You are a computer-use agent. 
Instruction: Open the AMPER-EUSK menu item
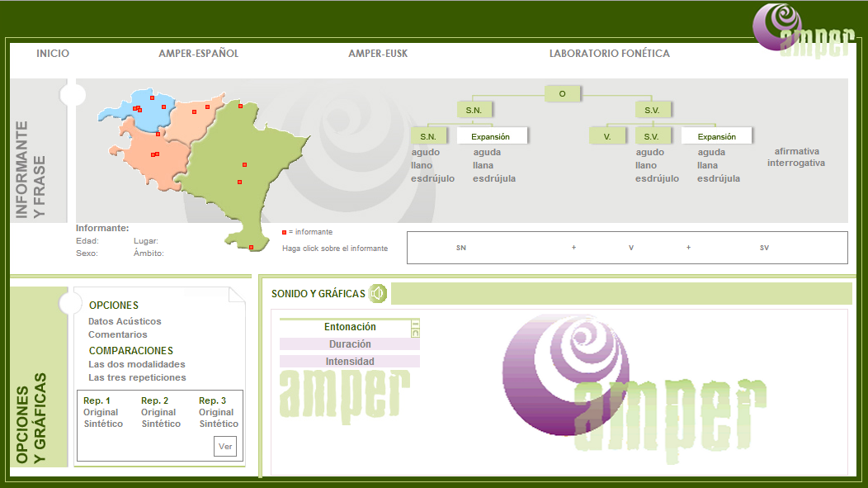click(378, 54)
